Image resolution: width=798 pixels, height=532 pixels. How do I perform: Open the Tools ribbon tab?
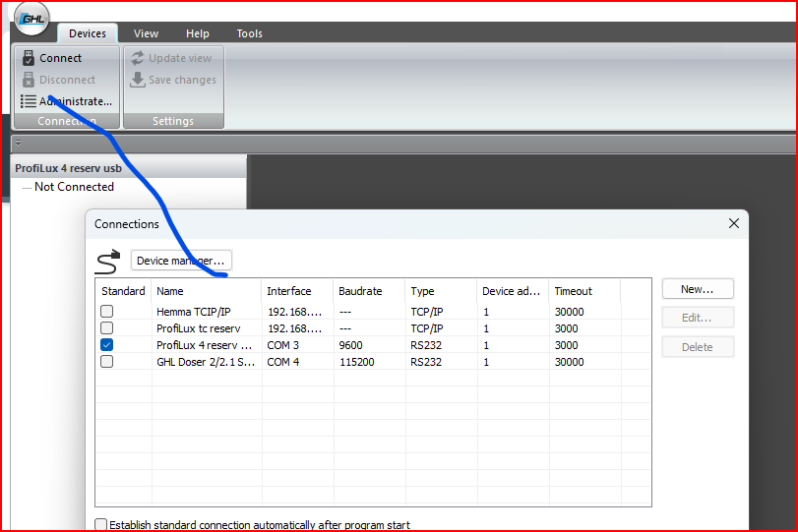(249, 33)
